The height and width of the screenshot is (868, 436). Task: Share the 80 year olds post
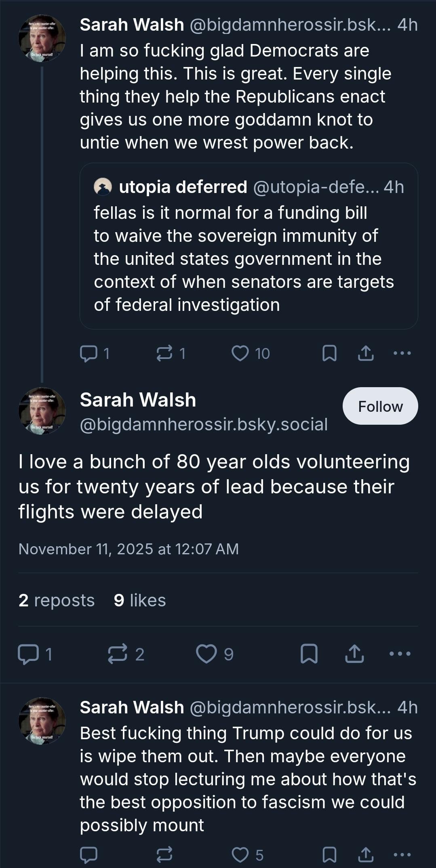tap(354, 654)
